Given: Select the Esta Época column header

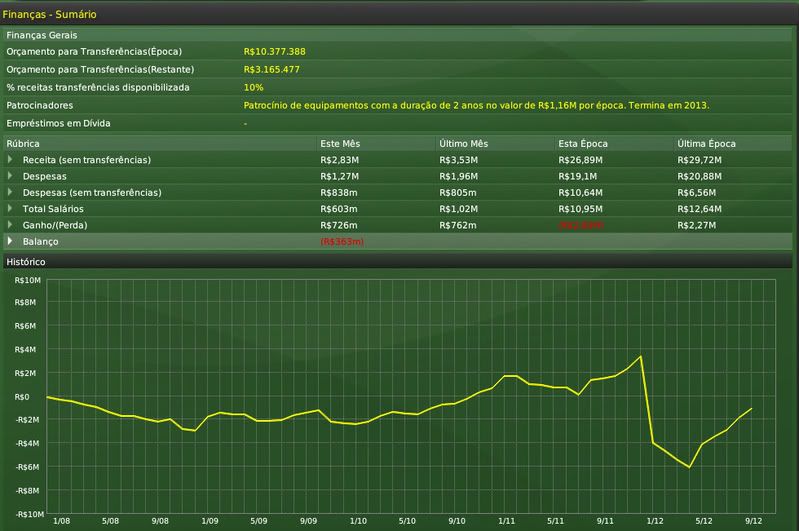Looking at the screenshot, I should tap(583, 144).
